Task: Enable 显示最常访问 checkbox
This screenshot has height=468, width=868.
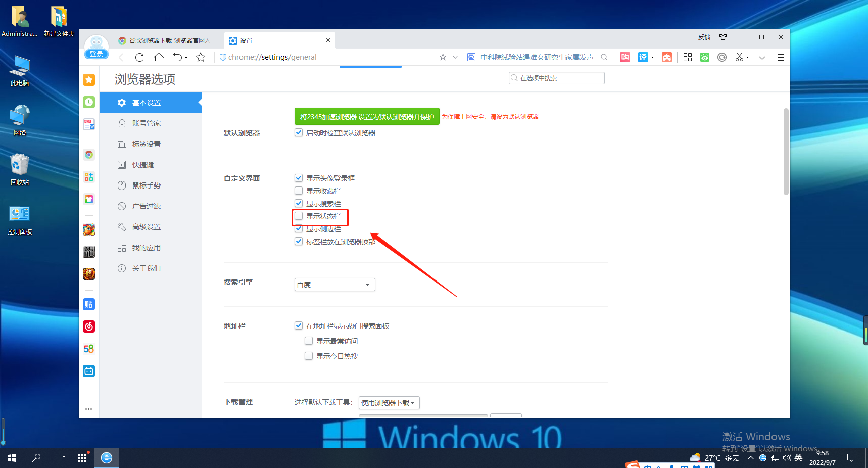Action: (x=309, y=341)
